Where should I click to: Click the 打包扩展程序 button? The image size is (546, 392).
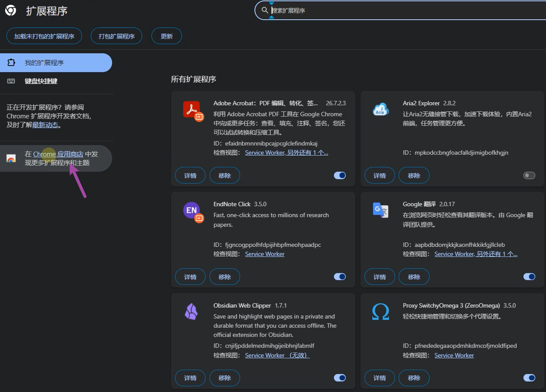116,36
